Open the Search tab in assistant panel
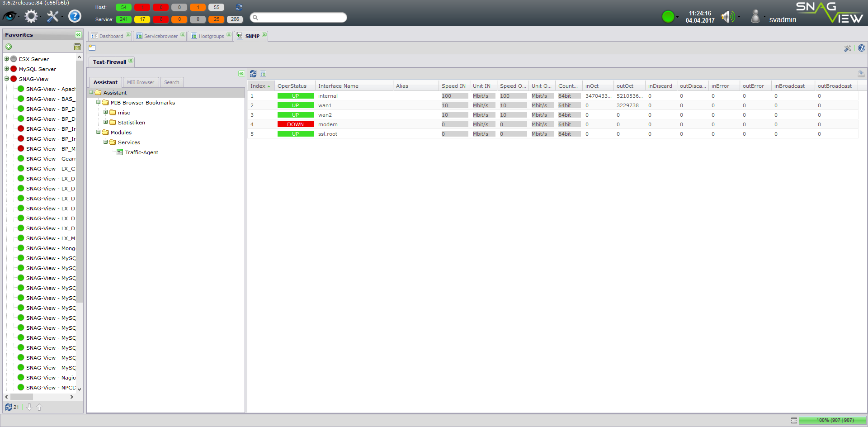The height and width of the screenshot is (427, 868). (171, 82)
